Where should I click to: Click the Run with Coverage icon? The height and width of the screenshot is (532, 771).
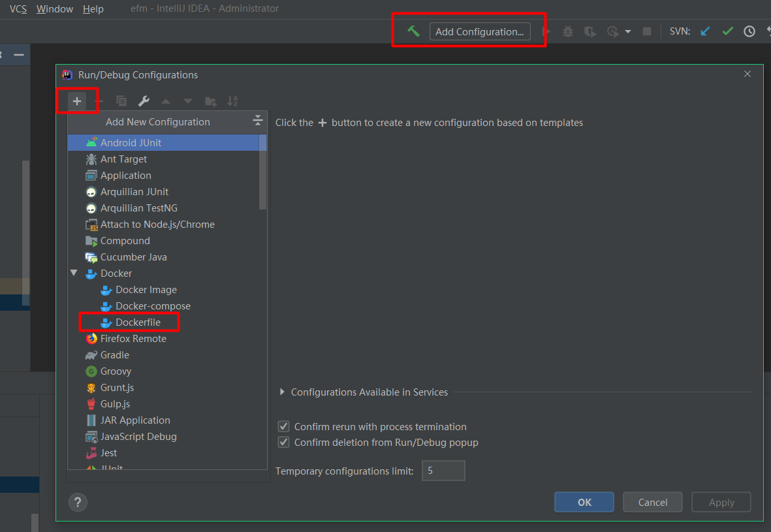point(590,31)
